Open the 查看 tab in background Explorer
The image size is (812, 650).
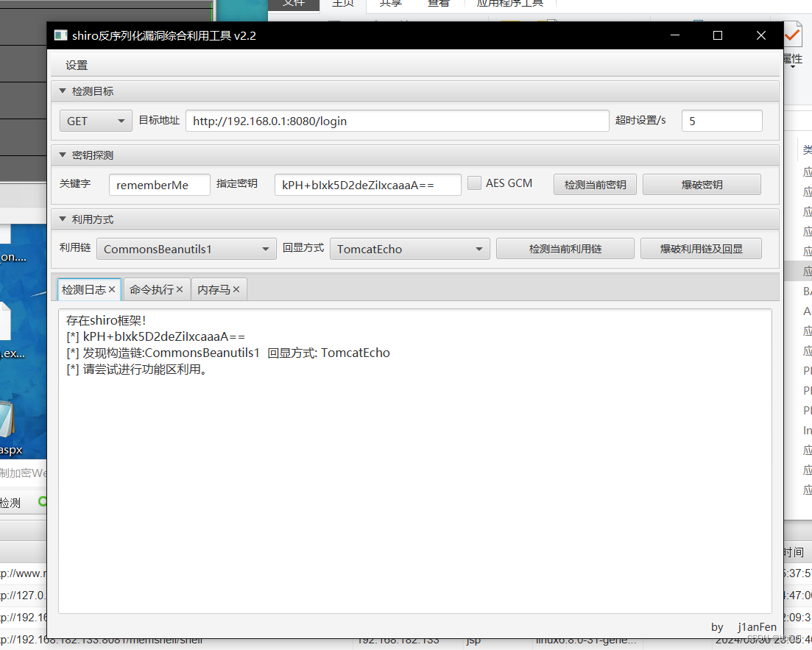(x=438, y=3)
